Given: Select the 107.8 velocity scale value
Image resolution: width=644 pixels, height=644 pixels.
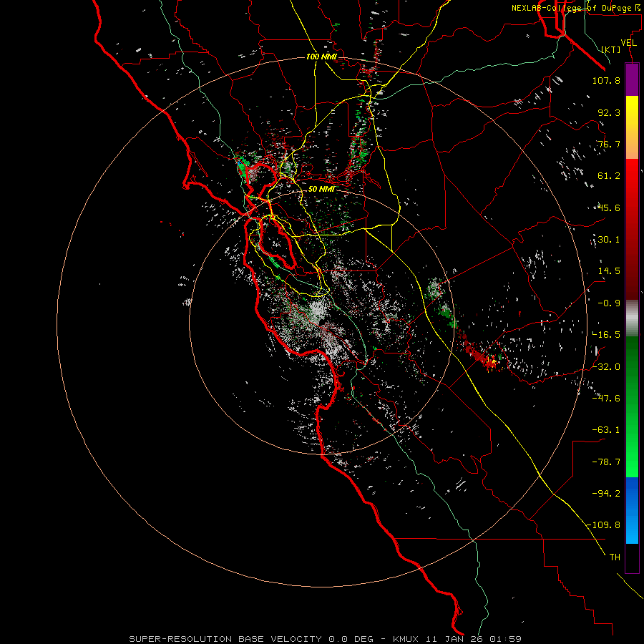Looking at the screenshot, I should point(606,80).
